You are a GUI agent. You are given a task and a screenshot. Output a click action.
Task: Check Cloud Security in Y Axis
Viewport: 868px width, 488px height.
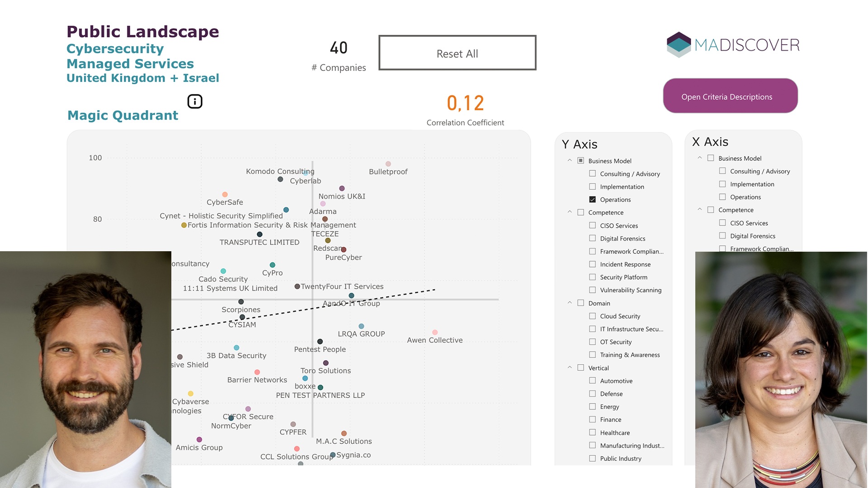(592, 316)
